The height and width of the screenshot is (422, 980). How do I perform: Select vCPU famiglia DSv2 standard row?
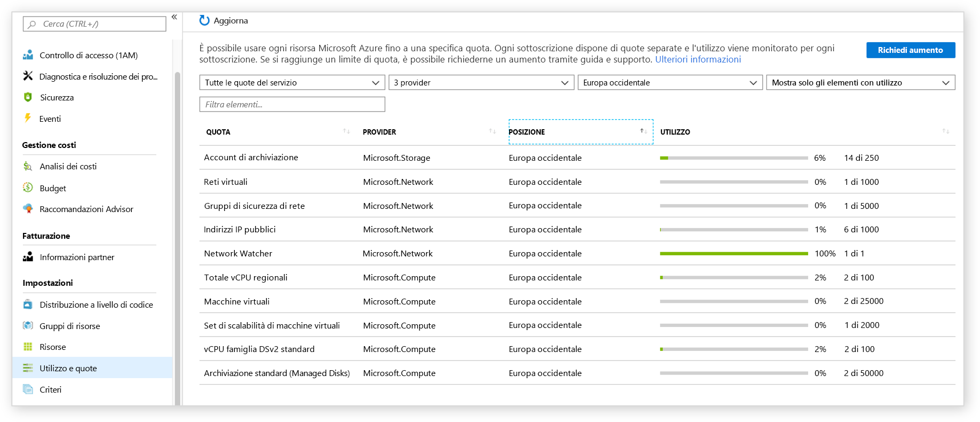(x=577, y=349)
